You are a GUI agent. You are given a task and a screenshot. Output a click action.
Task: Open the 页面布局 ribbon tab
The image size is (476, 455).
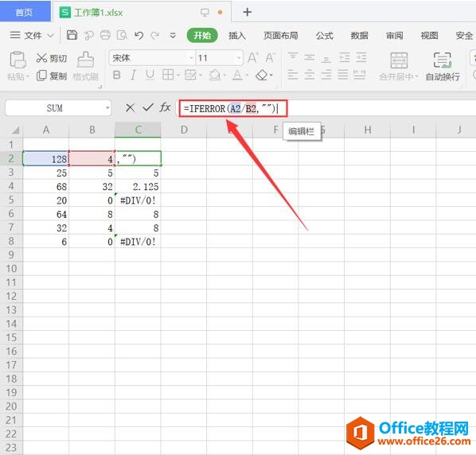pyautogui.click(x=281, y=36)
